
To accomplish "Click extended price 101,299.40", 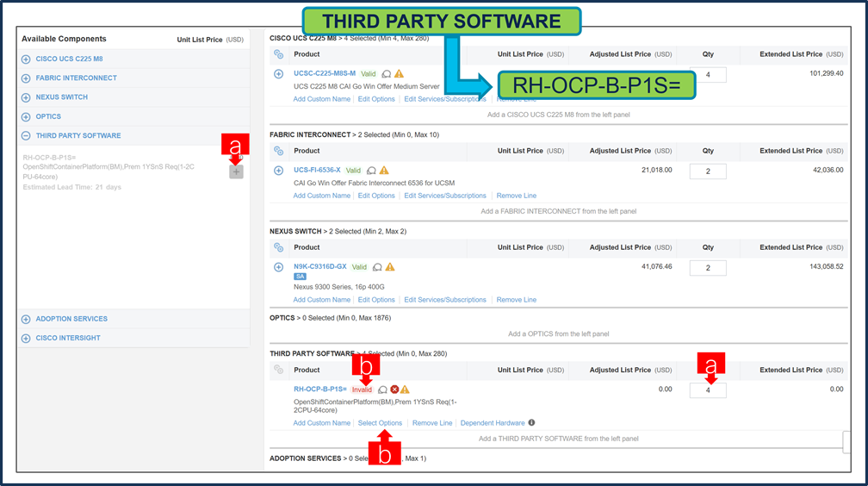I will tap(826, 73).
